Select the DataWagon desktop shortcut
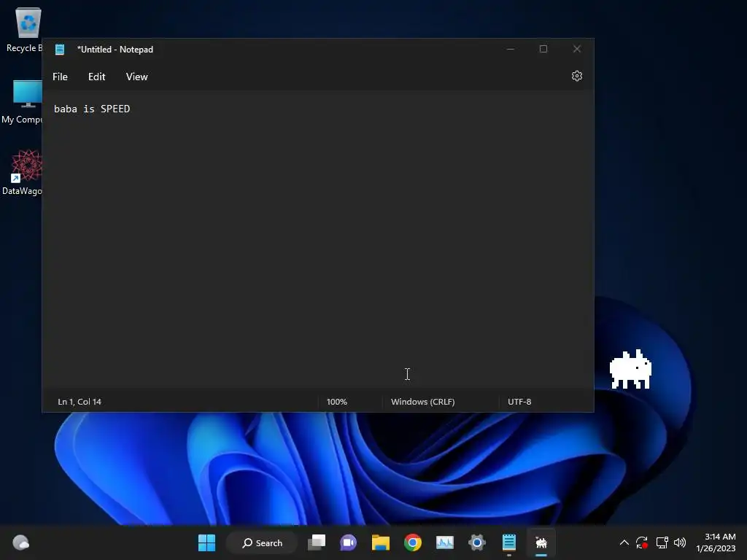This screenshot has width=747, height=560. coord(23,173)
